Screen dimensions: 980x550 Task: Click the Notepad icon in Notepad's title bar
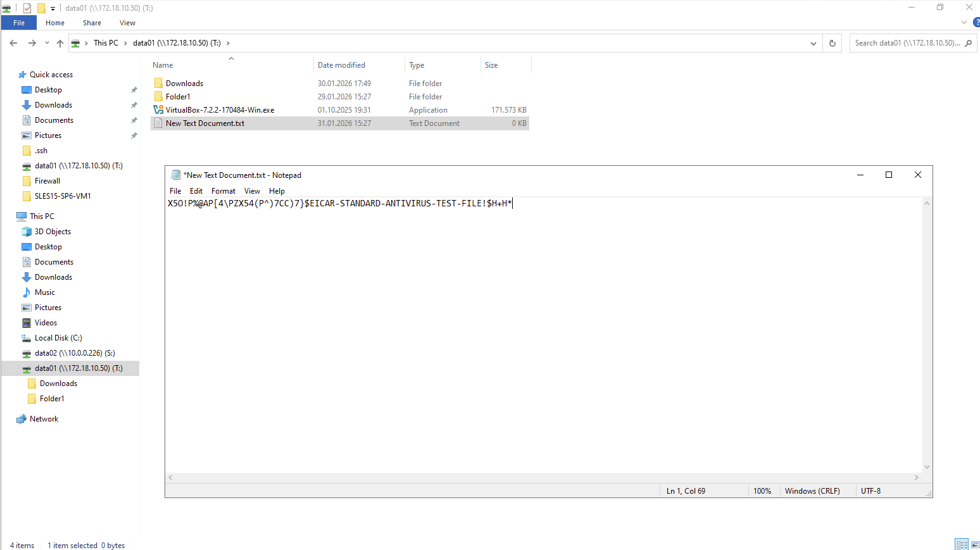(176, 175)
